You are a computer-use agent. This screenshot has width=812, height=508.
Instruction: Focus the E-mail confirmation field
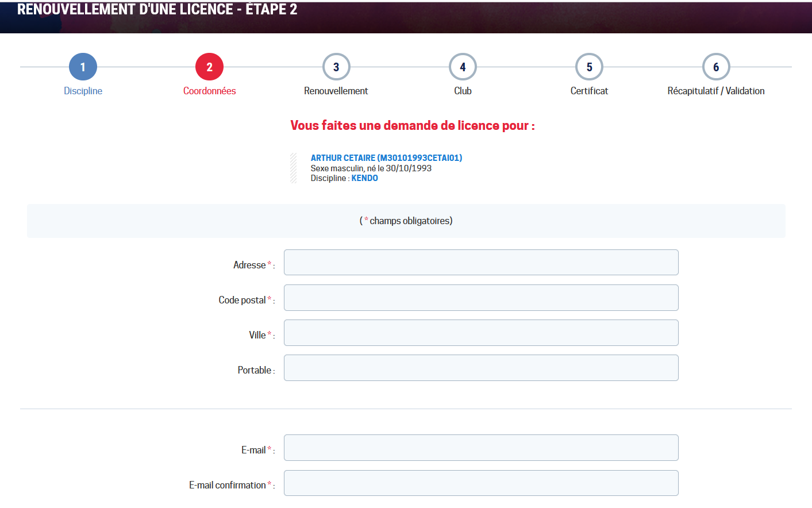[481, 483]
